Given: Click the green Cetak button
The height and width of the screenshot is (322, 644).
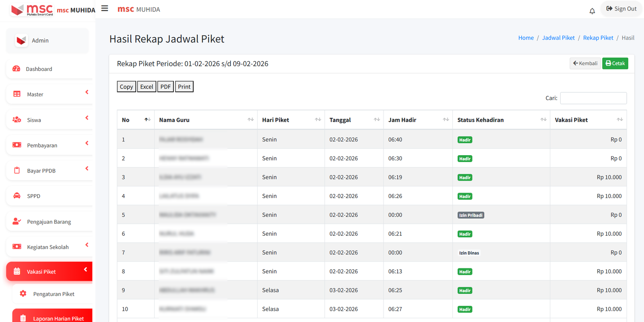Looking at the screenshot, I should click(615, 63).
